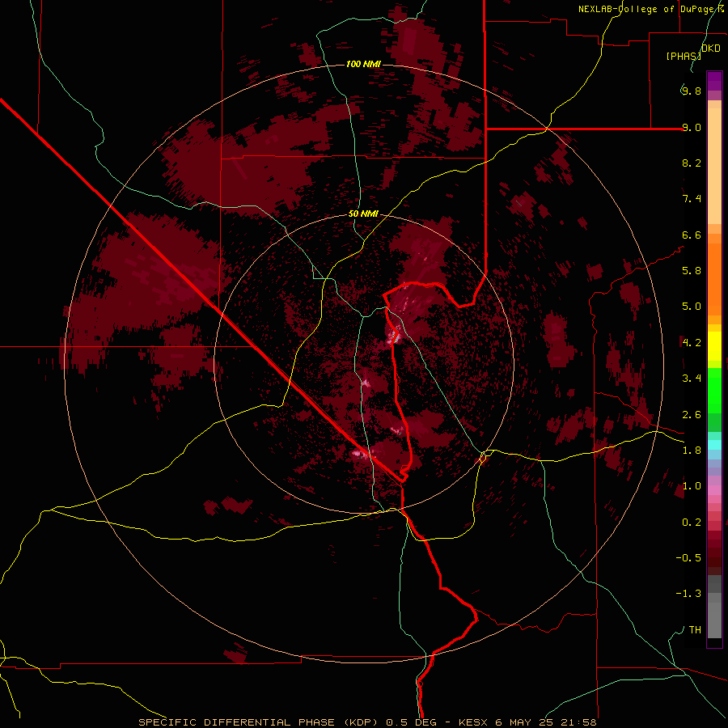
Task: Click the "4.2" legend value
Action: coord(692,343)
